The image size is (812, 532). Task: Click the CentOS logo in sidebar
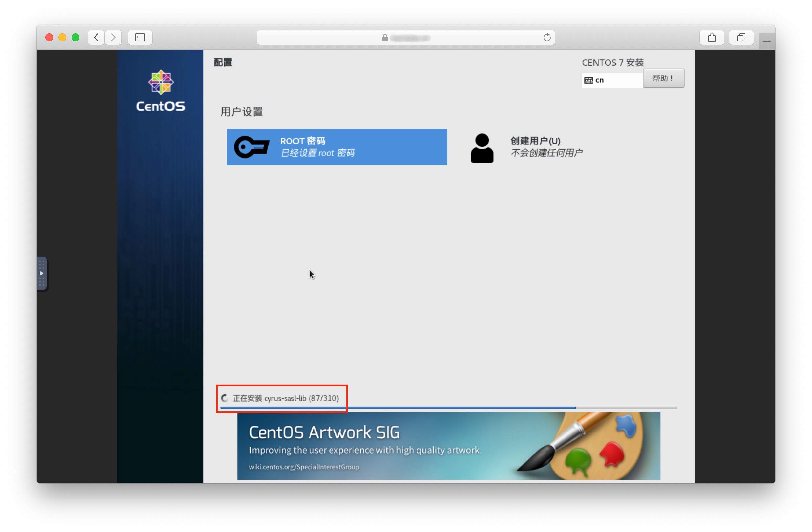pos(161,91)
